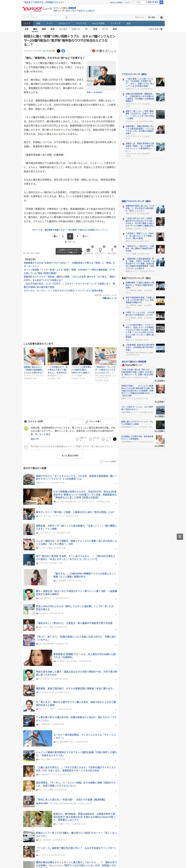Expand the 返信 2件 replies
This screenshot has height=868, width=186.
click(x=35, y=439)
